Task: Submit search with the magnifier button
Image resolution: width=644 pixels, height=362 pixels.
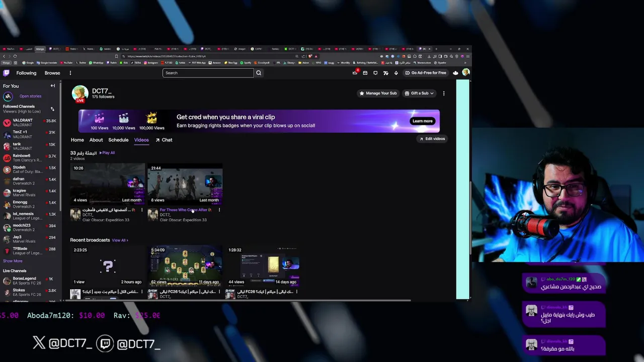Action: click(259, 73)
